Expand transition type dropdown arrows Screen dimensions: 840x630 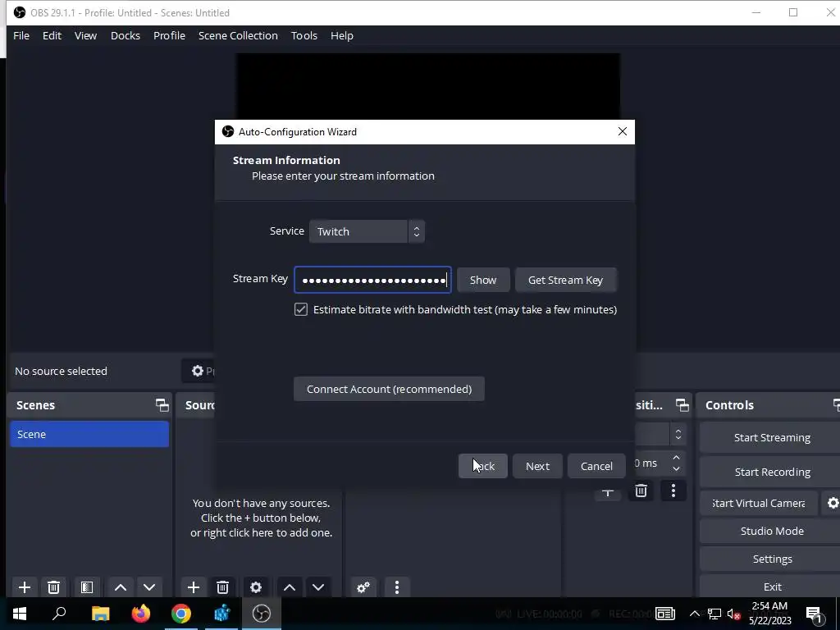(x=678, y=434)
